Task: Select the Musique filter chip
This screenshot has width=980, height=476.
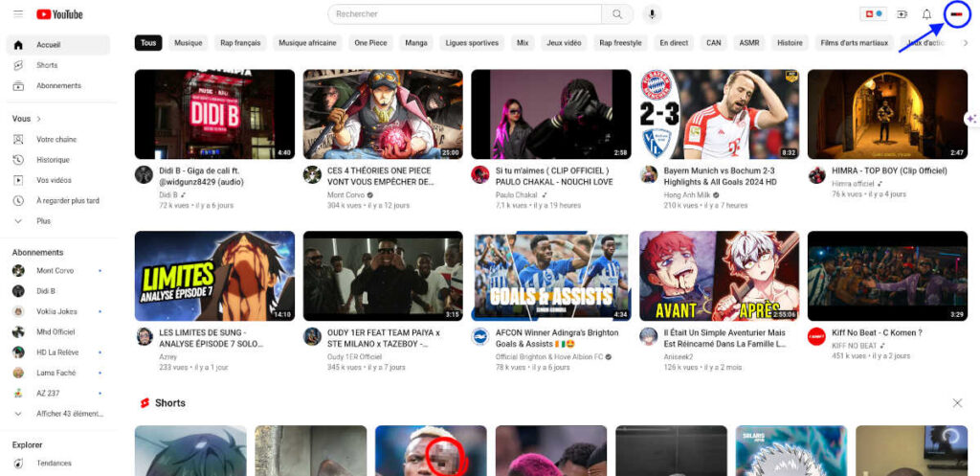Action: coord(189,43)
